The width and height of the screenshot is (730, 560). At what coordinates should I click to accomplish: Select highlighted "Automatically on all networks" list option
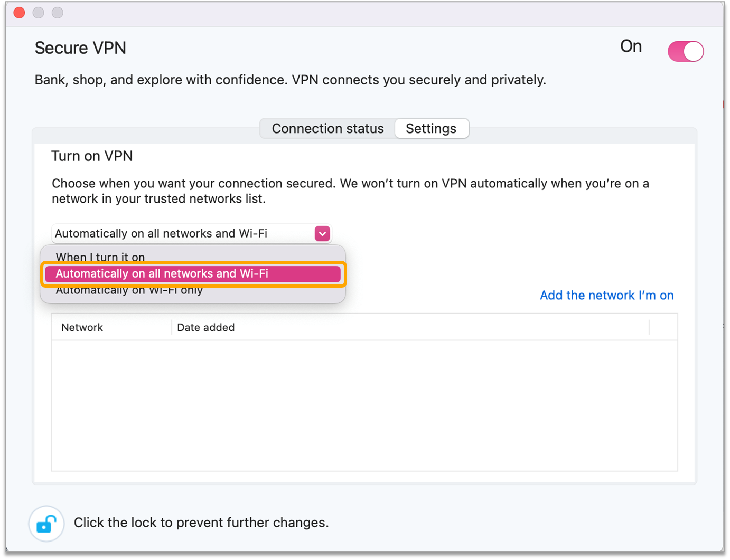193,274
